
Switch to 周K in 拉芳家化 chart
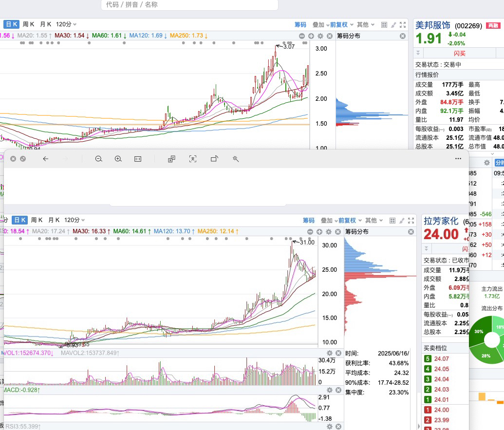coord(37,220)
